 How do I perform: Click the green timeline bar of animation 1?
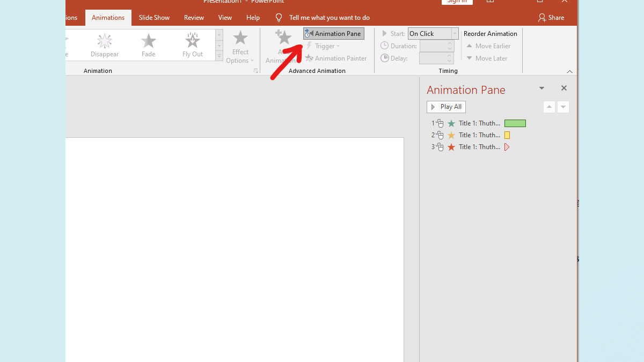(x=515, y=123)
